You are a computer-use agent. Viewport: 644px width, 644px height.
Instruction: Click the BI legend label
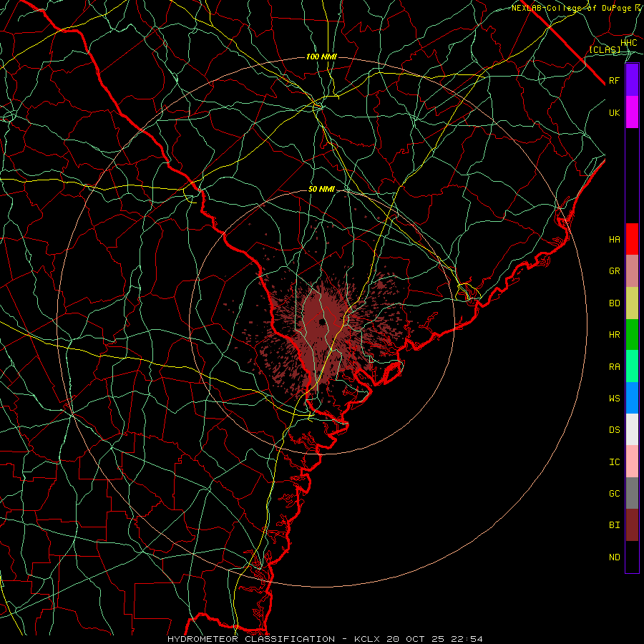[615, 525]
